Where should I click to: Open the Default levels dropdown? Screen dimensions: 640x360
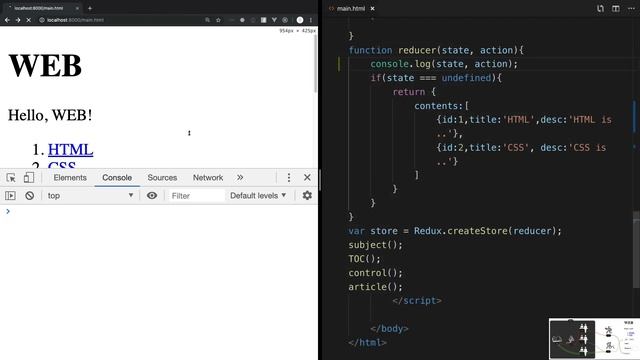(258, 196)
